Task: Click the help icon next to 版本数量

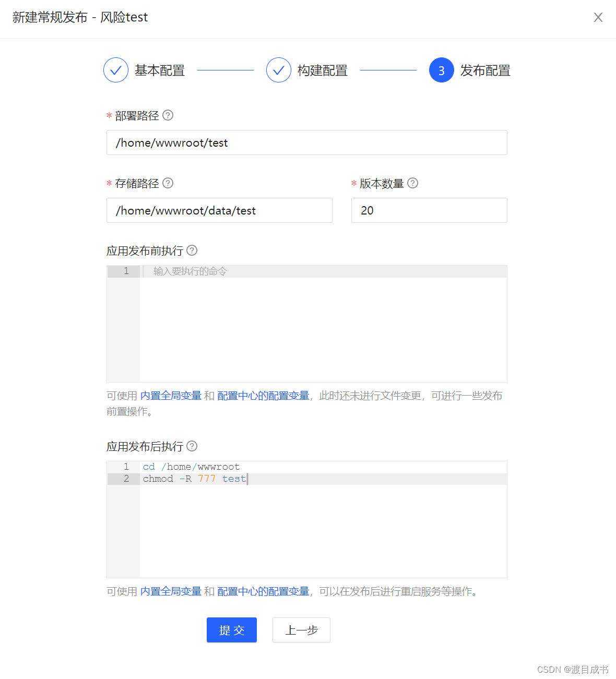Action: (412, 183)
